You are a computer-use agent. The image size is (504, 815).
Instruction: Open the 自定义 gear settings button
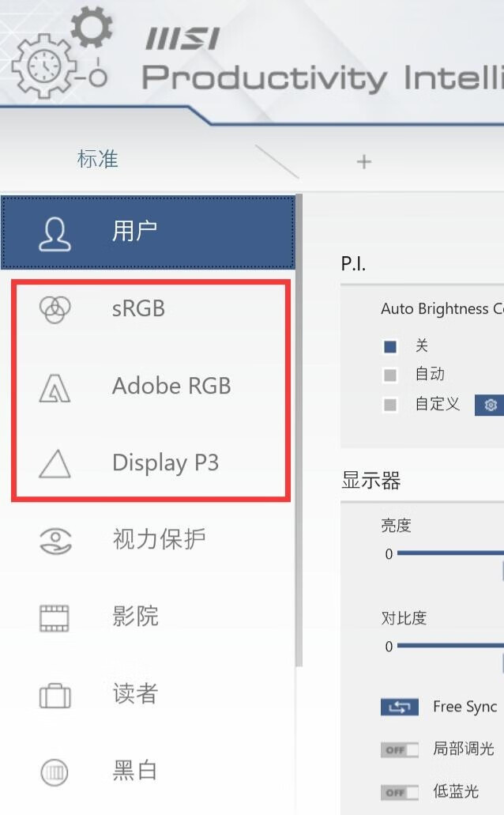pos(489,405)
